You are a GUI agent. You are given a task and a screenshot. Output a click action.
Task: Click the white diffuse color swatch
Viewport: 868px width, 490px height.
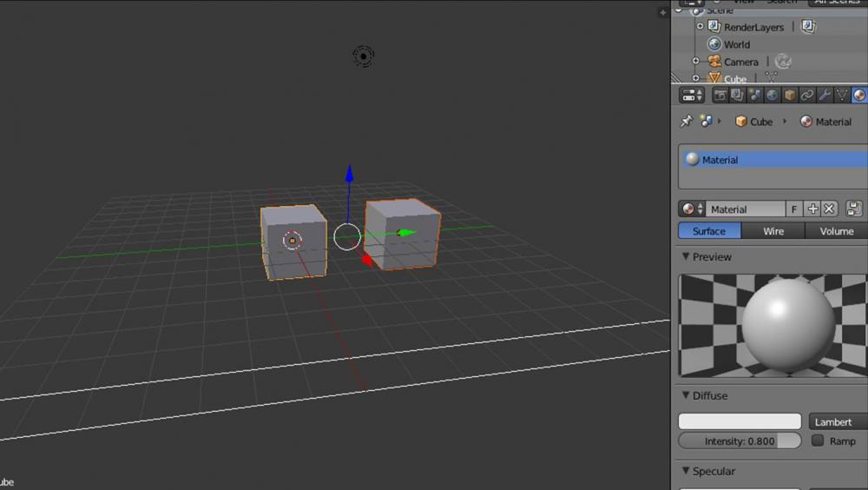click(x=740, y=421)
